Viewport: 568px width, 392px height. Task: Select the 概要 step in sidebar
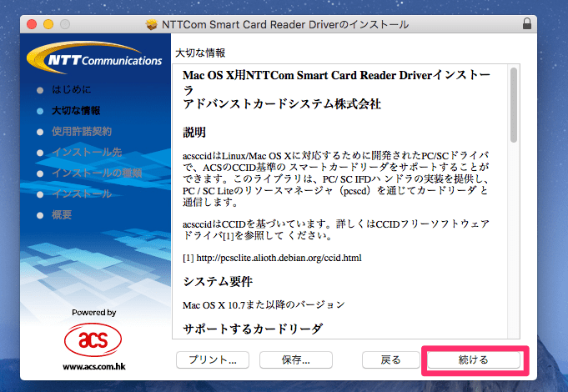point(62,215)
